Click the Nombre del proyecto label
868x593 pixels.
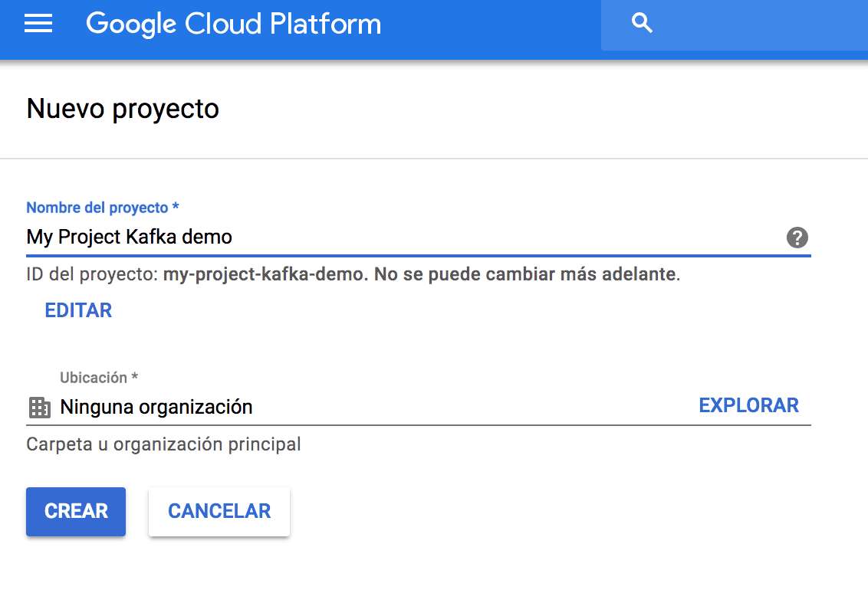[103, 208]
